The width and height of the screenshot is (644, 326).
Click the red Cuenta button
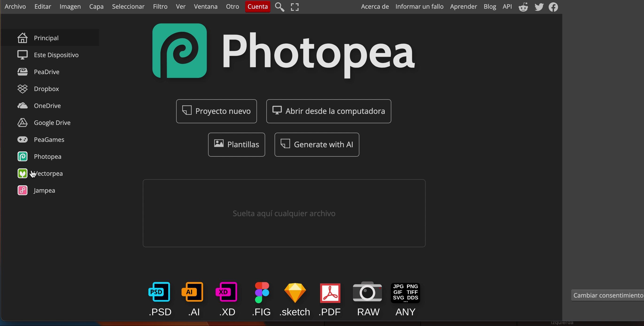257,7
